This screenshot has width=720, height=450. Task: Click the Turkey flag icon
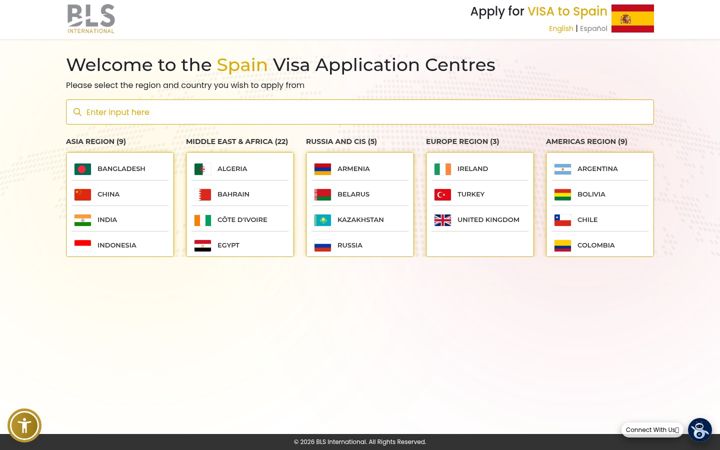tap(443, 195)
